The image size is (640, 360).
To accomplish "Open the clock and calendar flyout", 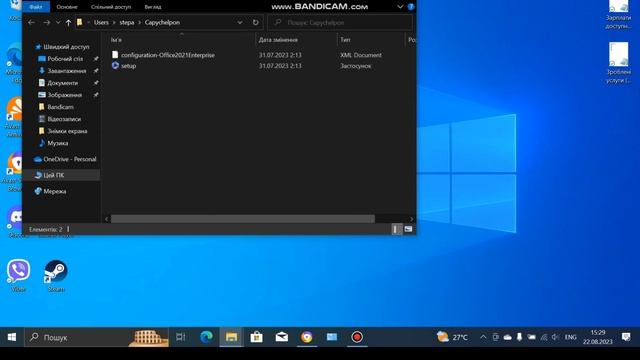I will [x=598, y=337].
